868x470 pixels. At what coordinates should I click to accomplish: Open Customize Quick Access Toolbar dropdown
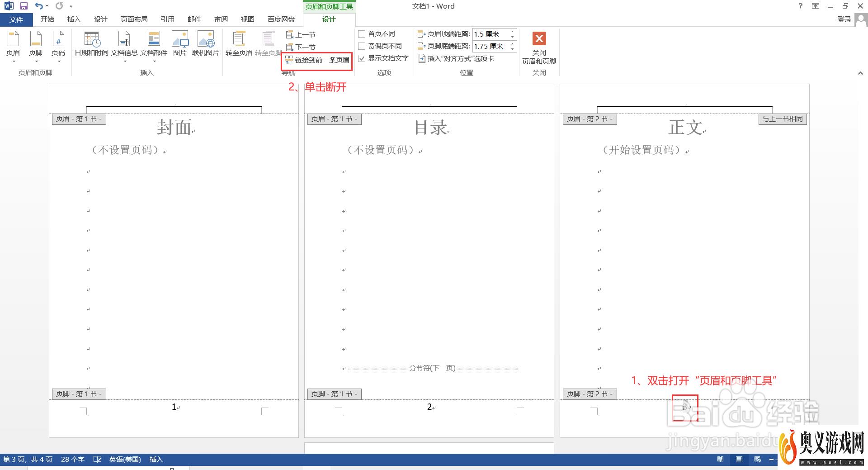point(71,6)
